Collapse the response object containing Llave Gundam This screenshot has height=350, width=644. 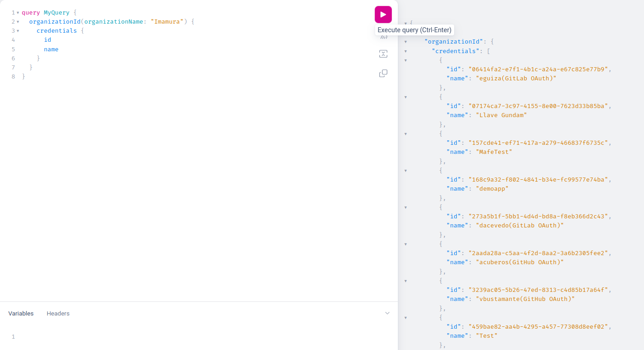406,97
